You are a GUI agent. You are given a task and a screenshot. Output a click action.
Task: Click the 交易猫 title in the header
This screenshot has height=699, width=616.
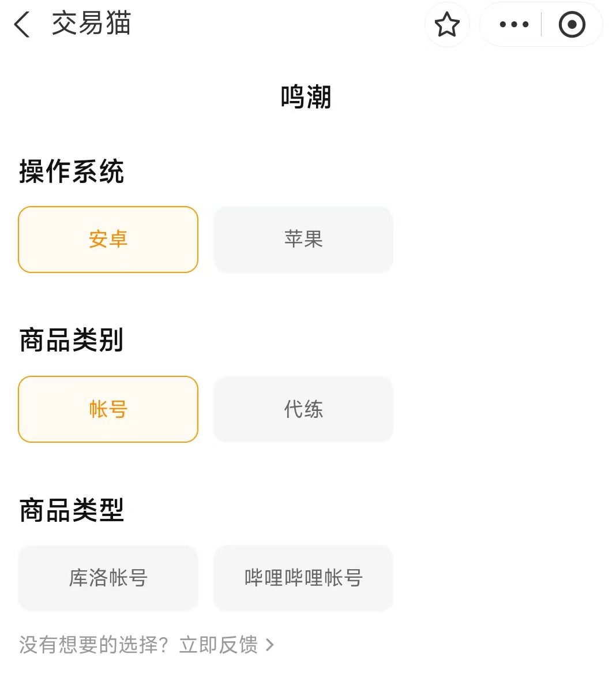coord(91,24)
